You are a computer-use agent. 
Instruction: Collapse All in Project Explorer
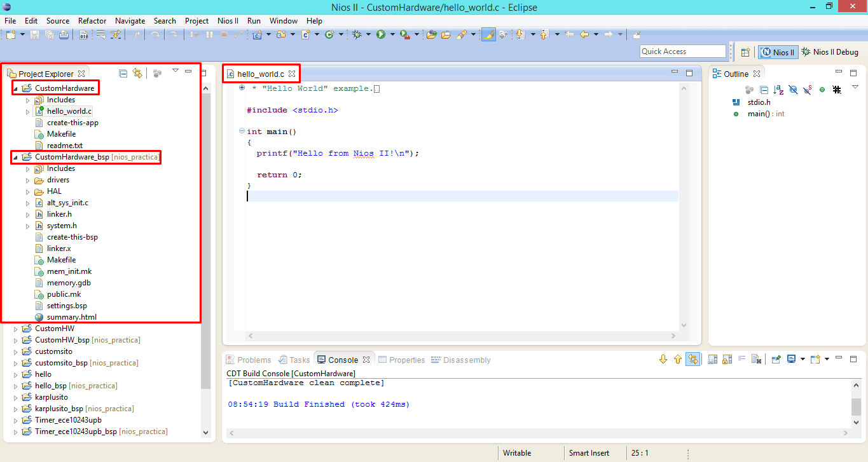point(123,73)
